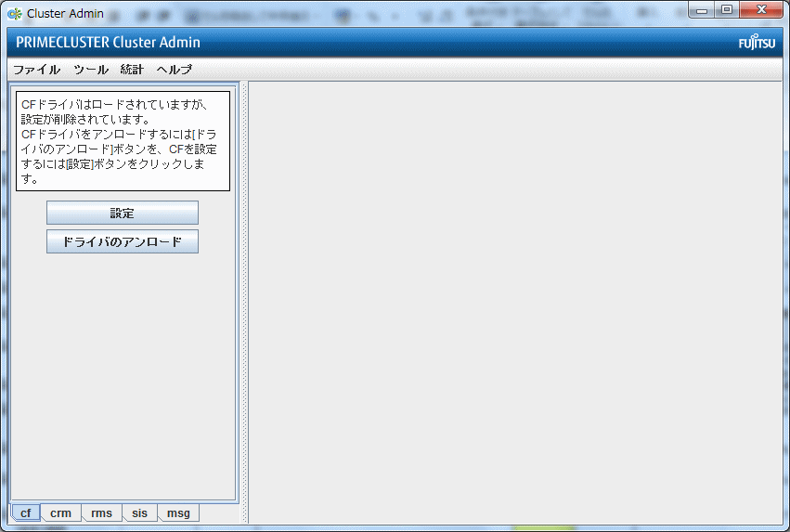Click the PRIMECLUSTER Cluster Admin header title
The height and width of the screenshot is (532, 790).
coord(108,43)
